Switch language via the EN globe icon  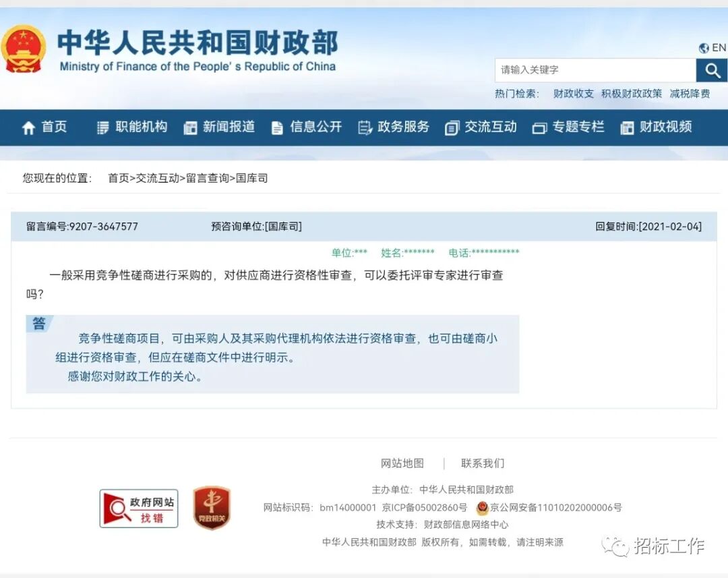pos(705,48)
